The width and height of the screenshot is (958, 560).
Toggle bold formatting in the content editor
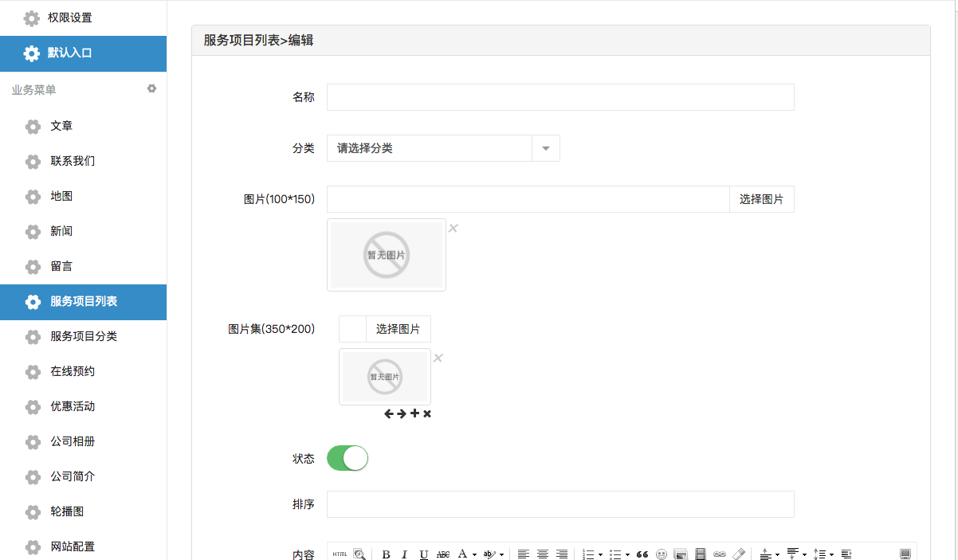[x=387, y=554]
